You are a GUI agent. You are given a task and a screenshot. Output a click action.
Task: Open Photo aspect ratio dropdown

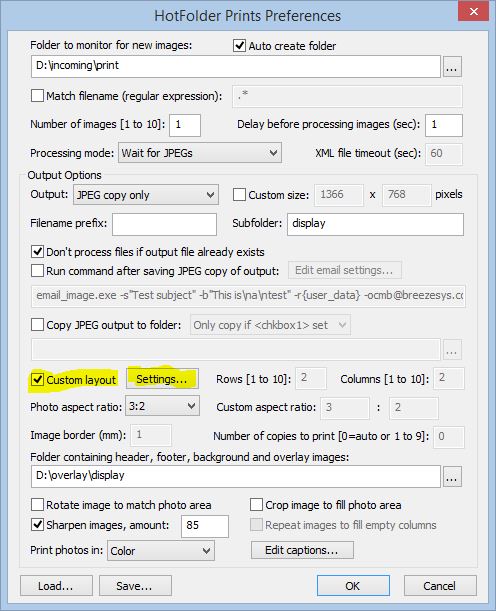(162, 406)
